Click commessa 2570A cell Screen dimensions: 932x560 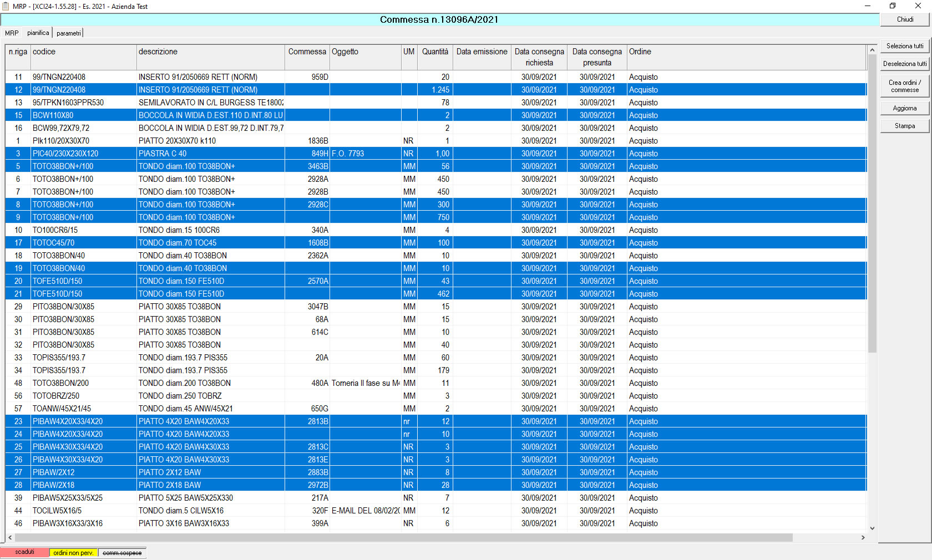[x=307, y=281]
